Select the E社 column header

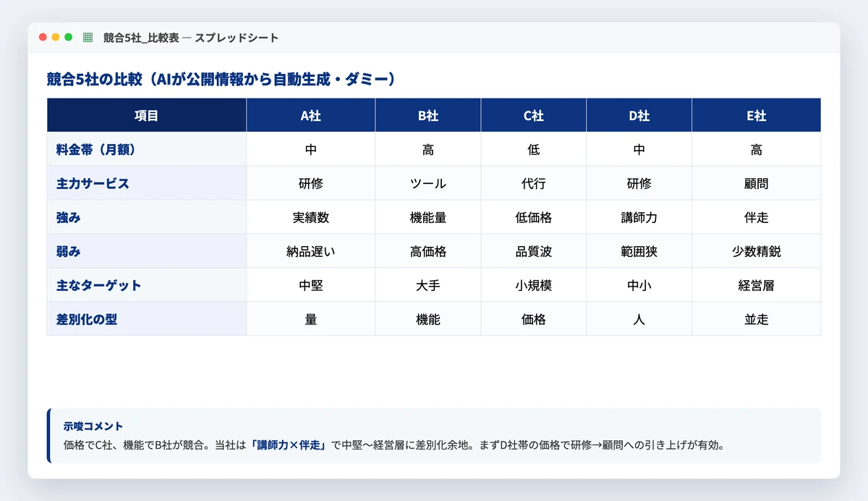(757, 115)
